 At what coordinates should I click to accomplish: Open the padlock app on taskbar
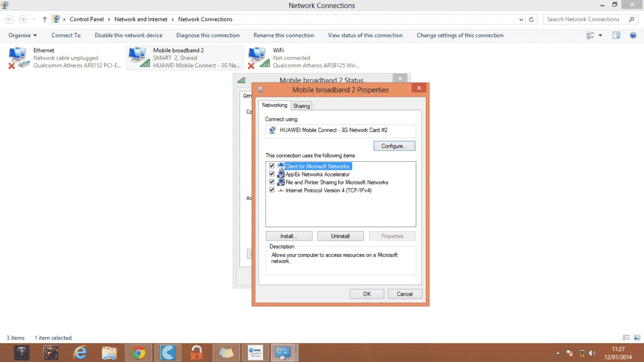click(x=197, y=352)
